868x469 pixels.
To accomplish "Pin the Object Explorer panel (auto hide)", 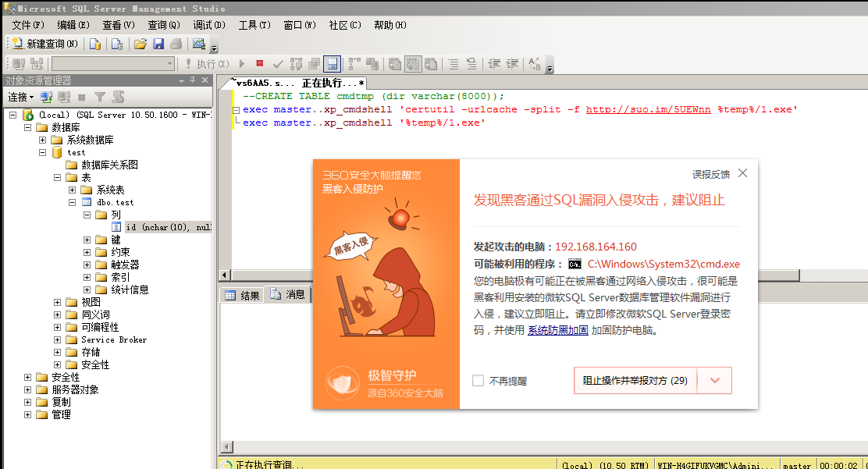I will click(193, 80).
